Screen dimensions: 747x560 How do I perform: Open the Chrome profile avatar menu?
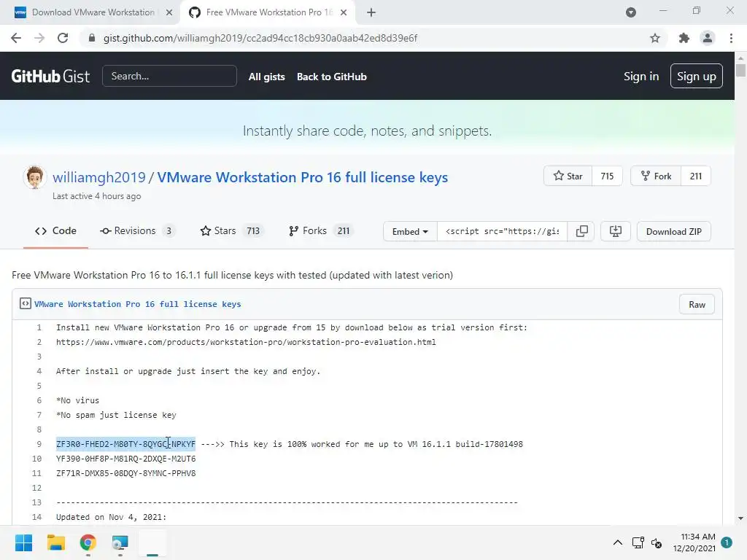pos(708,38)
